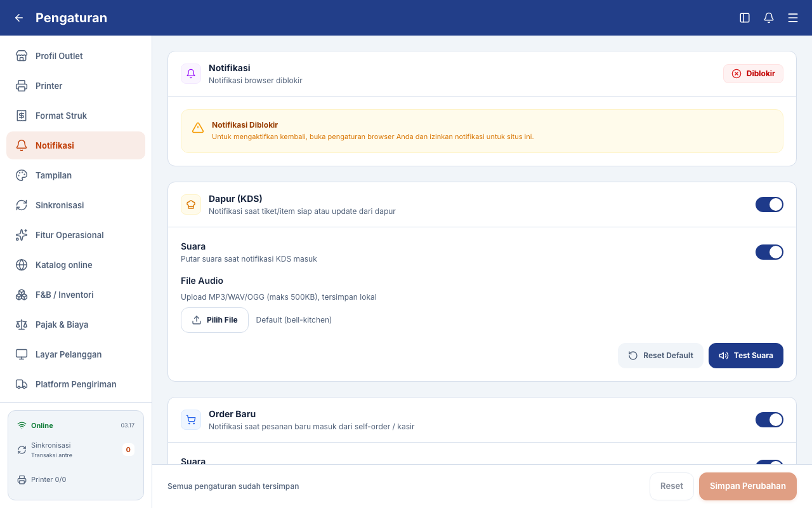Screen dimensions: 812x508
Task: Click the Default (bell-kitchen) file name
Action: (294, 320)
